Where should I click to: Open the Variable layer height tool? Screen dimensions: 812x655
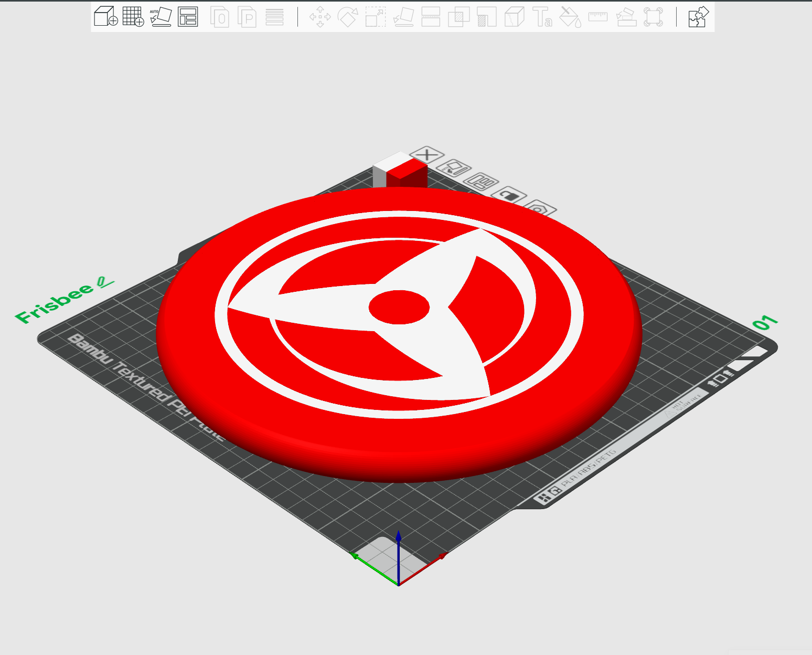tap(274, 17)
